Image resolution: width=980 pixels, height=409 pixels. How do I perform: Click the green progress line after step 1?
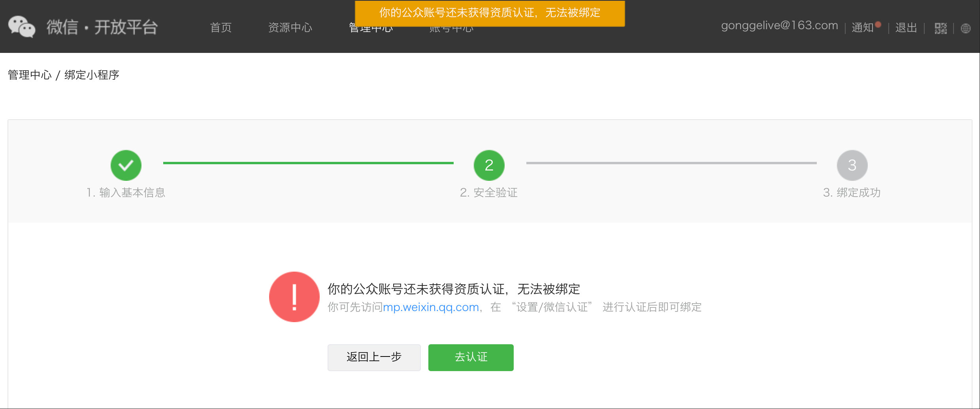pyautogui.click(x=308, y=163)
